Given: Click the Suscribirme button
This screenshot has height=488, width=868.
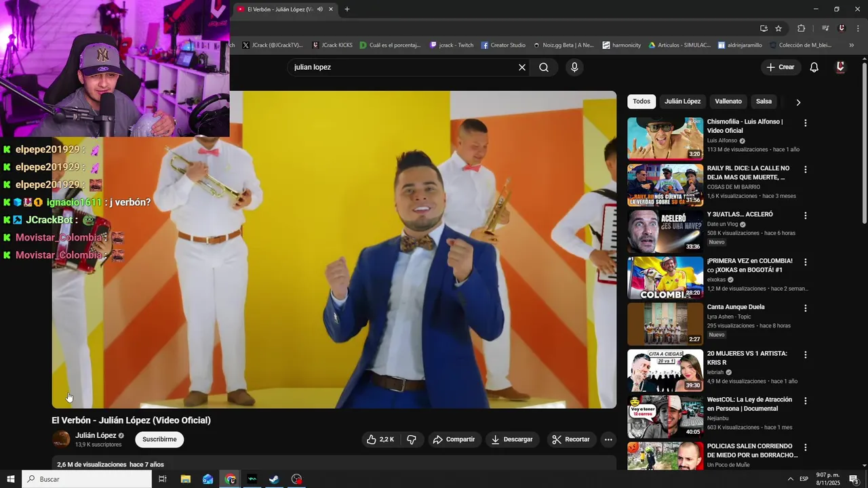Looking at the screenshot, I should [159, 439].
